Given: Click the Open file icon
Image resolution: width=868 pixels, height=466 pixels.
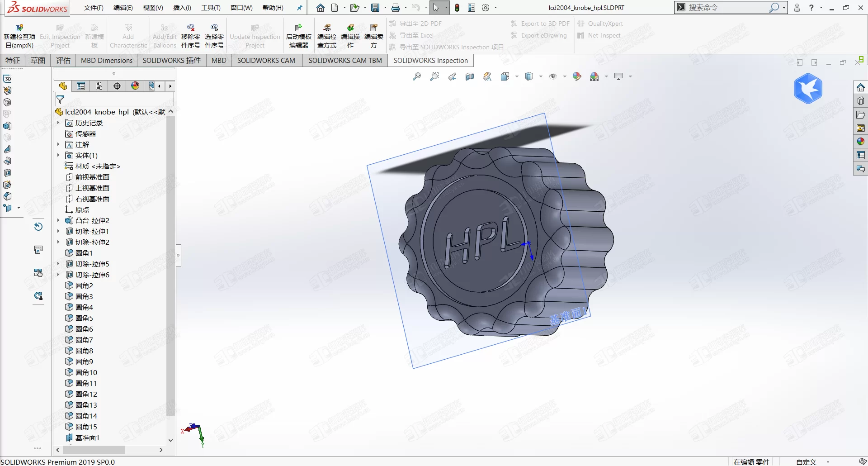Looking at the screenshot, I should point(355,8).
